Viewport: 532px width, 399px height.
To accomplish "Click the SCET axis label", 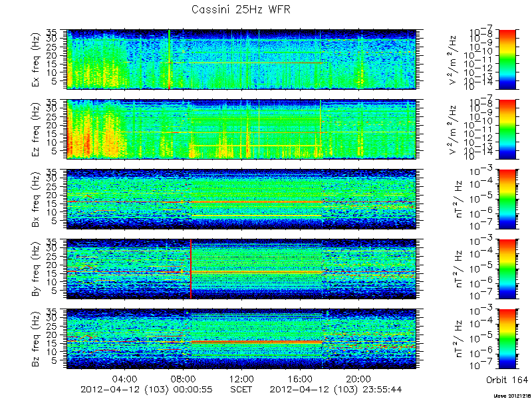I will [241, 389].
